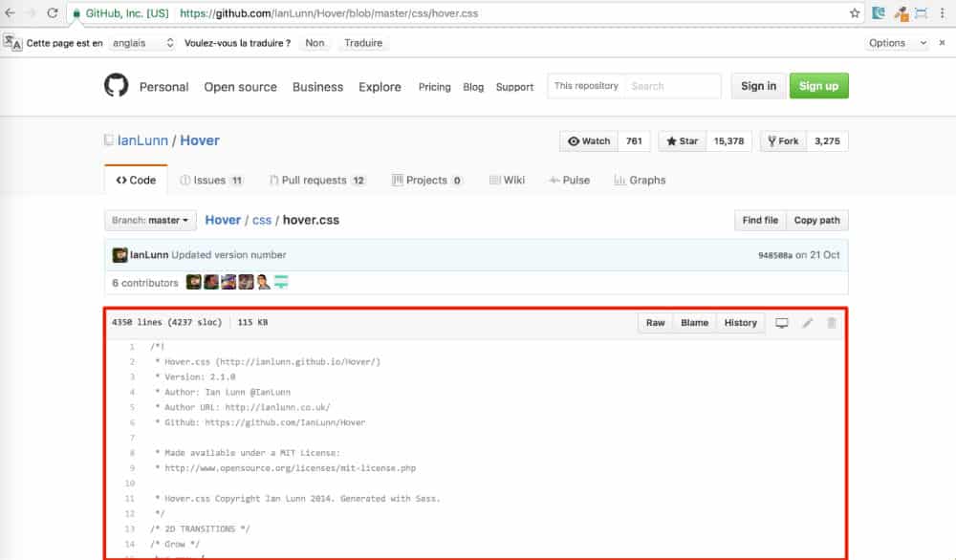This screenshot has height=560, width=956.
Task: Star the Hover repository
Action: 681,140
